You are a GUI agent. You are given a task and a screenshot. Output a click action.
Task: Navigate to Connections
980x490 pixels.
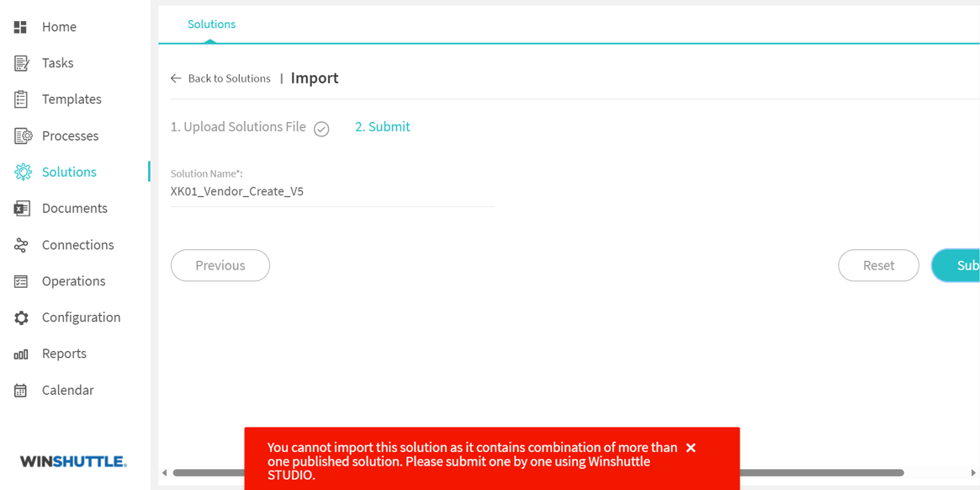coord(78,245)
